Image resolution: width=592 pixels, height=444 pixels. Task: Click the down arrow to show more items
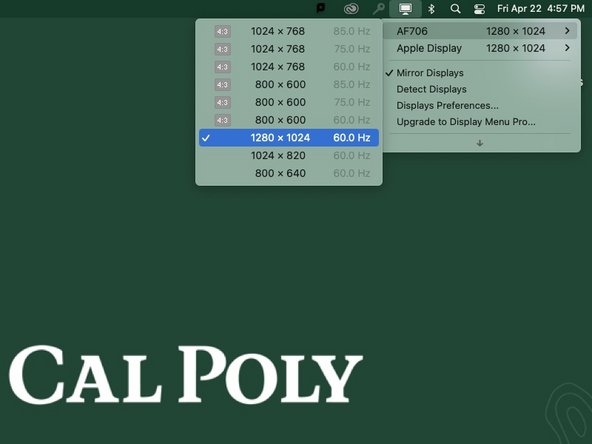tap(480, 143)
